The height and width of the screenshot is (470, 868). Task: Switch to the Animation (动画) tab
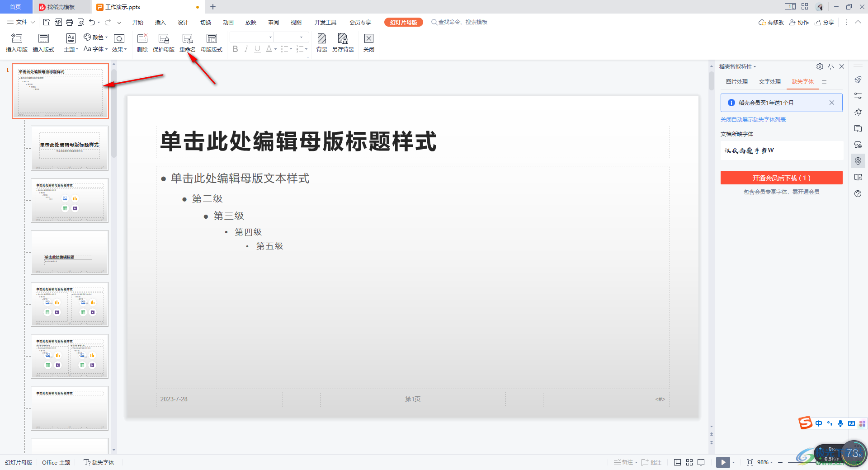click(228, 22)
